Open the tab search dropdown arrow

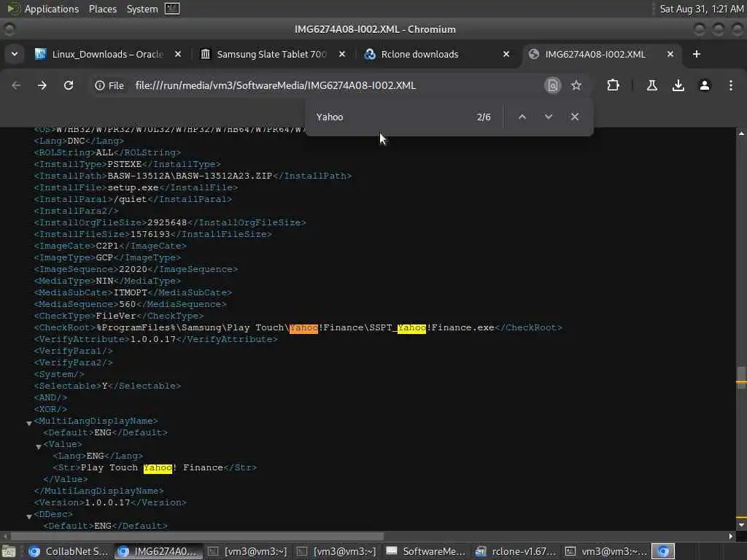click(15, 54)
